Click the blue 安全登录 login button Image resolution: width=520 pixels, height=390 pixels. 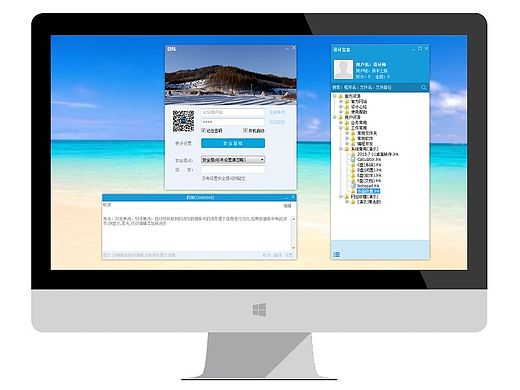[233, 143]
